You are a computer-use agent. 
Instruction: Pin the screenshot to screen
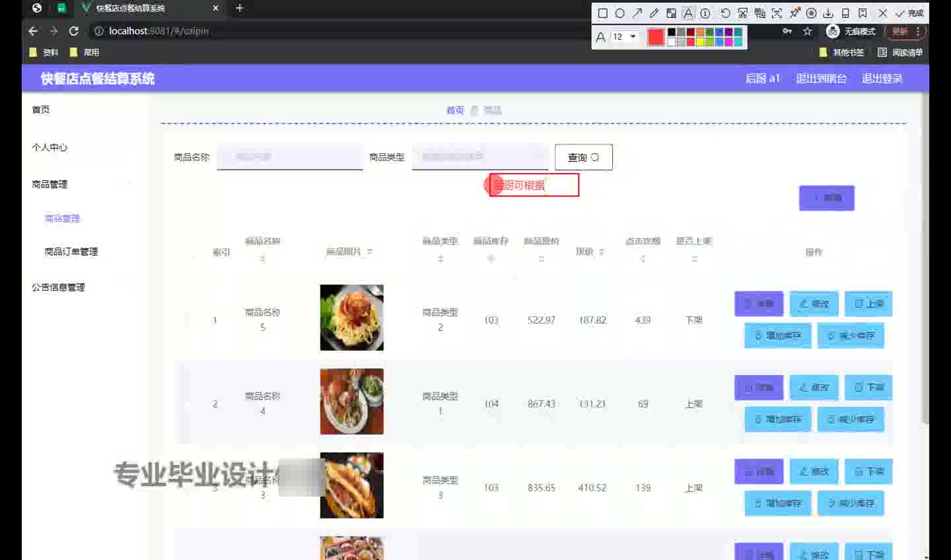click(794, 13)
